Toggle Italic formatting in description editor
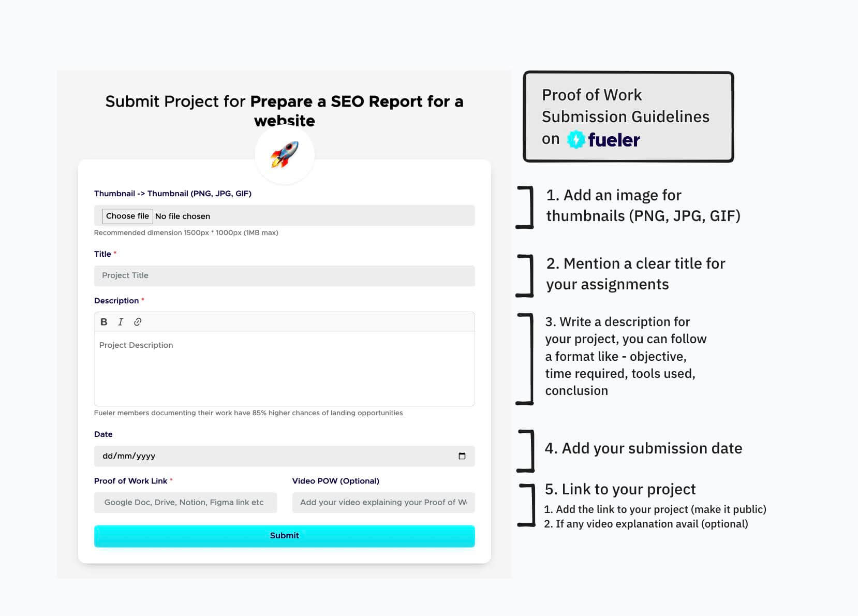The height and width of the screenshot is (616, 858). point(121,322)
